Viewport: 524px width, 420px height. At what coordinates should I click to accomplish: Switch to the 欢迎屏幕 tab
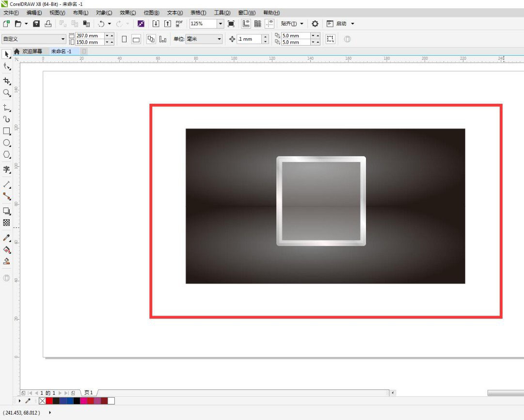[x=32, y=51]
